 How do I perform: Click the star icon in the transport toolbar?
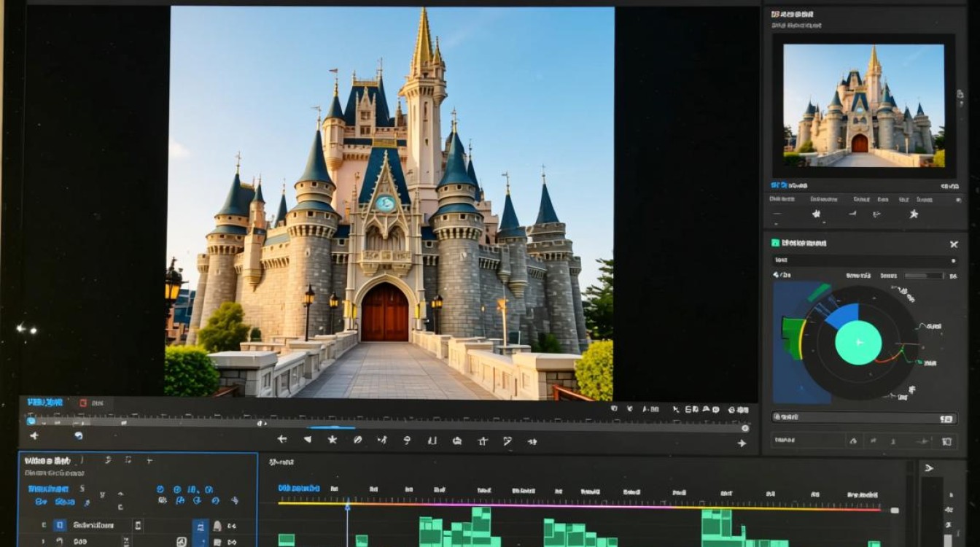click(x=332, y=440)
